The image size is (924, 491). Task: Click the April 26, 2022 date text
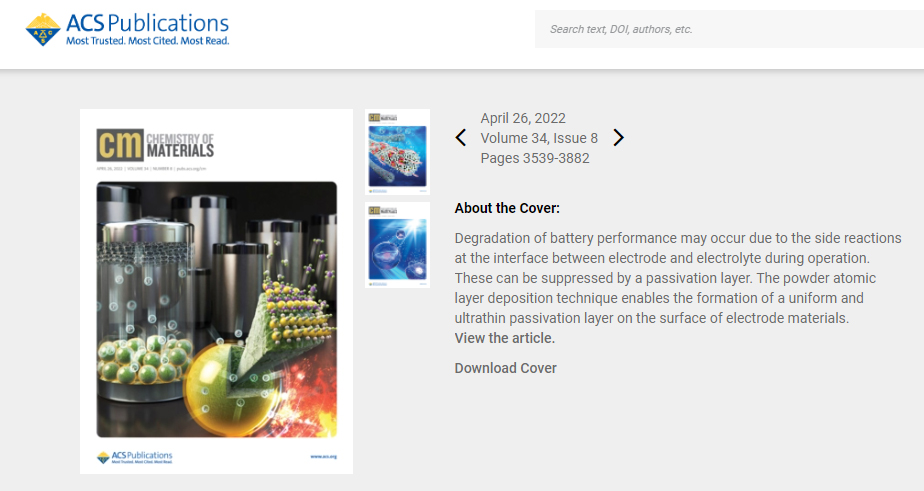coord(523,118)
